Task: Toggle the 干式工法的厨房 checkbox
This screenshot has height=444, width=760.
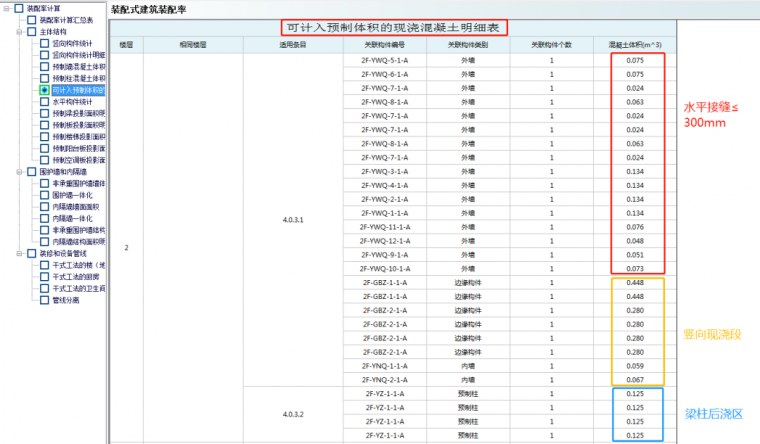Action: pyautogui.click(x=44, y=277)
